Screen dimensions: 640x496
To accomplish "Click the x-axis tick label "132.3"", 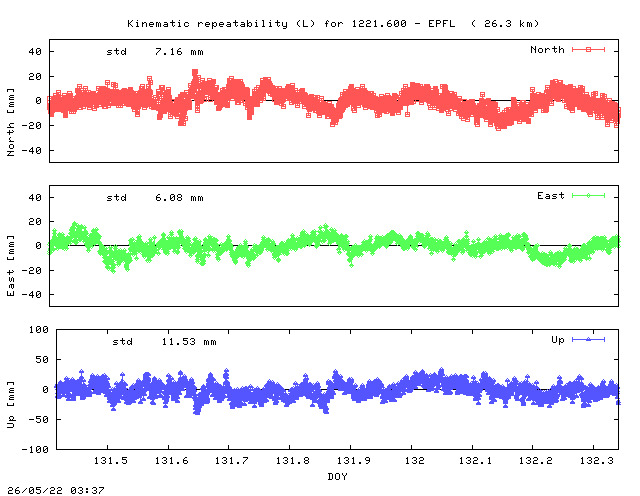I will pyautogui.click(x=597, y=461).
